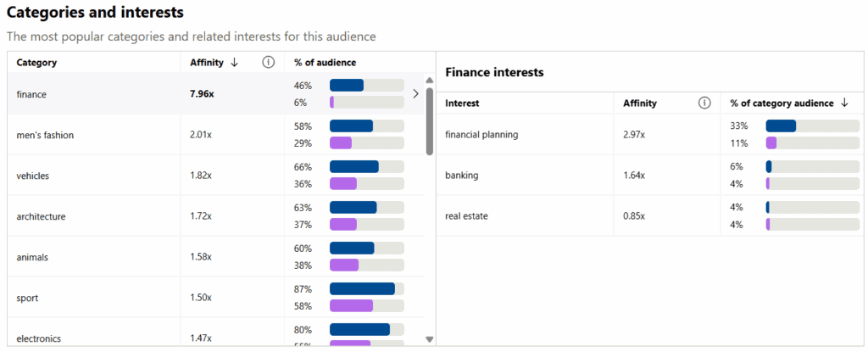Click the info icon in Finance interests Affinity header
Image resolution: width=868 pixels, height=352 pixels.
coord(704,103)
